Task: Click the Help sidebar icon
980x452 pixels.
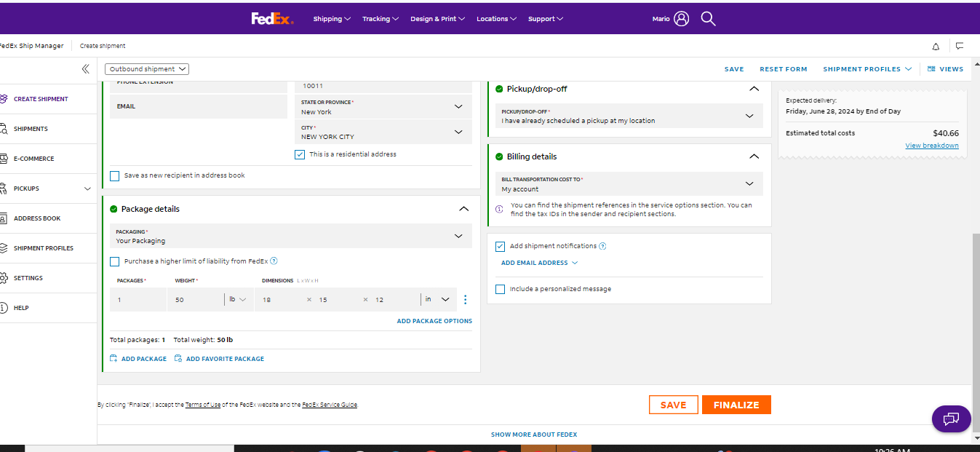Action: tap(3, 308)
